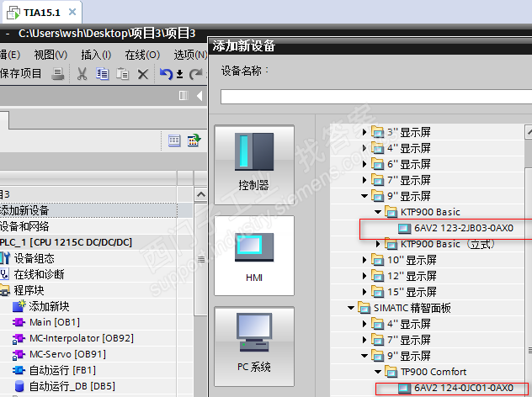This screenshot has height=397, width=532.
Task: Expand the 10" 显示屏 folder
Action: click(364, 260)
